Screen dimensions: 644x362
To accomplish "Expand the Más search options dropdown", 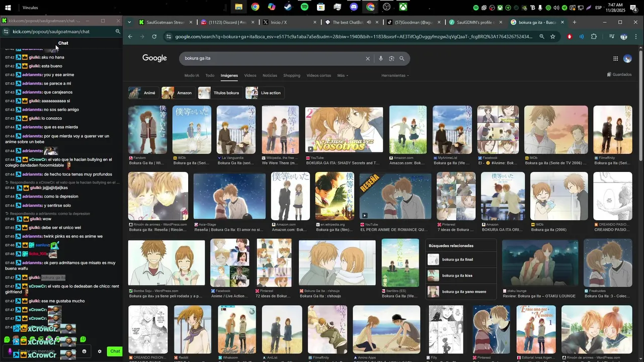I will tap(343, 75).
